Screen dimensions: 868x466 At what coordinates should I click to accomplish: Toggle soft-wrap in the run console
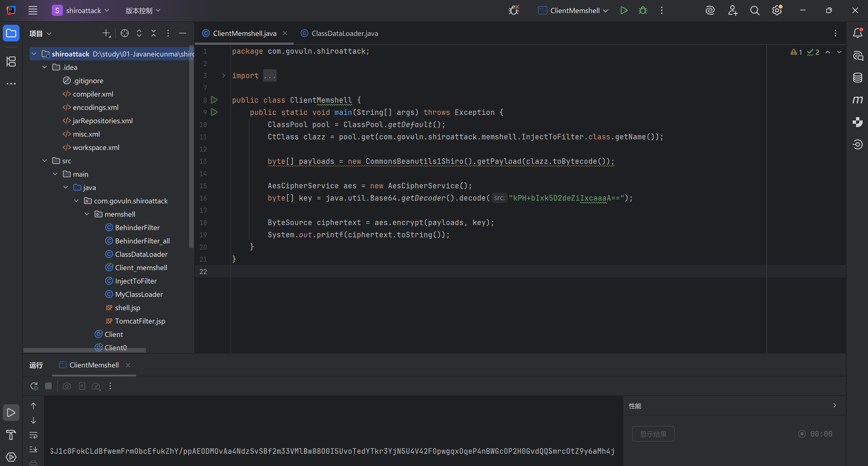33,435
